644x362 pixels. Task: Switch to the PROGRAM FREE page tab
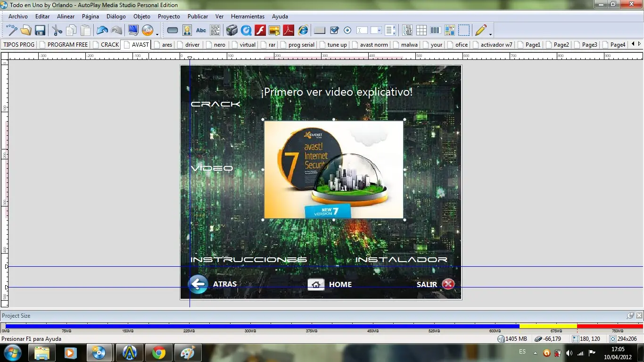[x=64, y=45]
